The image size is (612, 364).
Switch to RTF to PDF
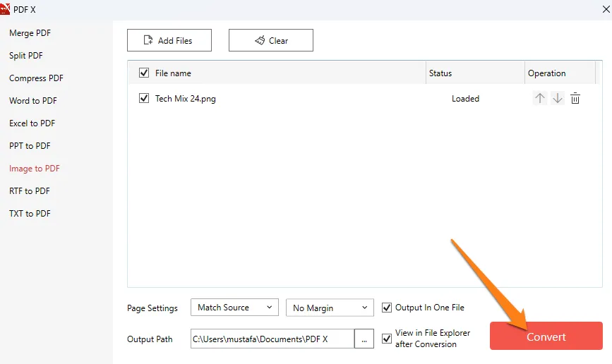click(30, 191)
